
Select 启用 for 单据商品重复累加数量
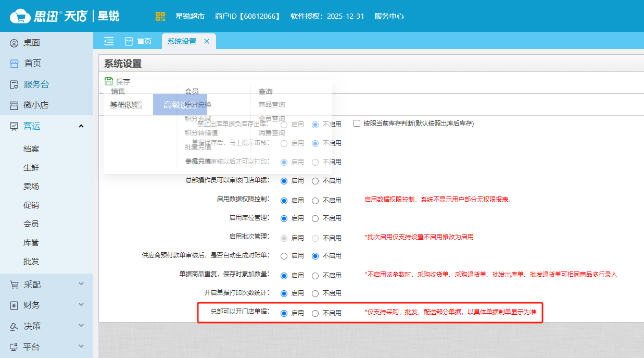284,275
